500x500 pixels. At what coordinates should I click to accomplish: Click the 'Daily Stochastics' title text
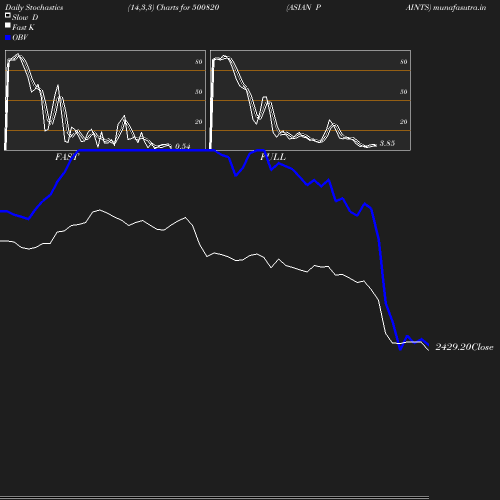[x=34, y=8]
